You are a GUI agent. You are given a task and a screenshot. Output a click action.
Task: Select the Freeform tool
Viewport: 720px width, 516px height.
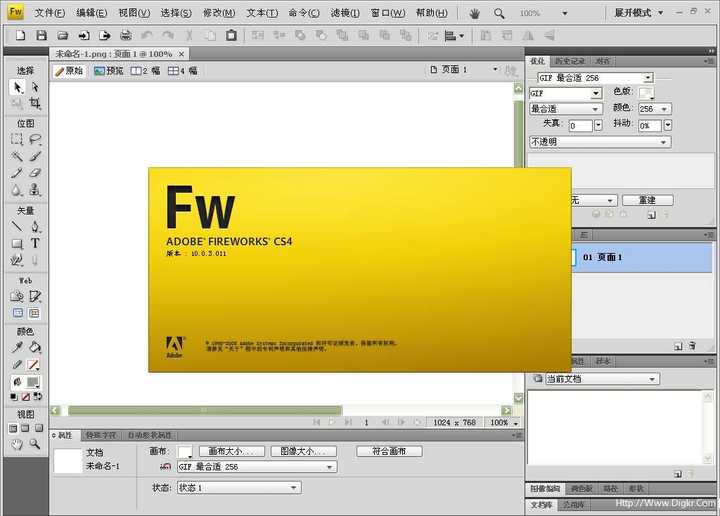pyautogui.click(x=17, y=260)
